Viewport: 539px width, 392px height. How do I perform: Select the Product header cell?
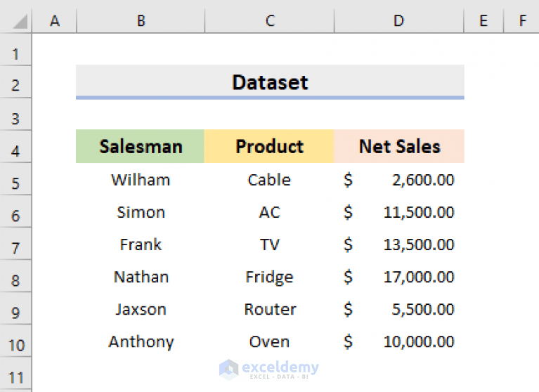[x=269, y=146]
